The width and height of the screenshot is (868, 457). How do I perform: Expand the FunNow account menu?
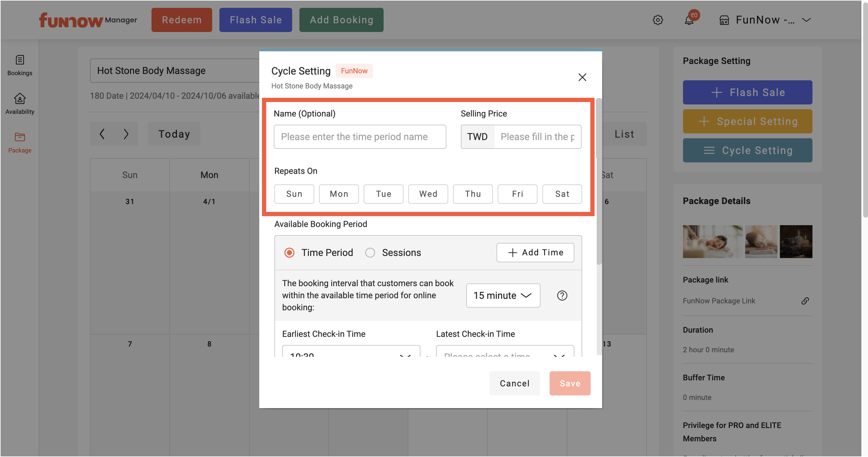[x=765, y=20]
